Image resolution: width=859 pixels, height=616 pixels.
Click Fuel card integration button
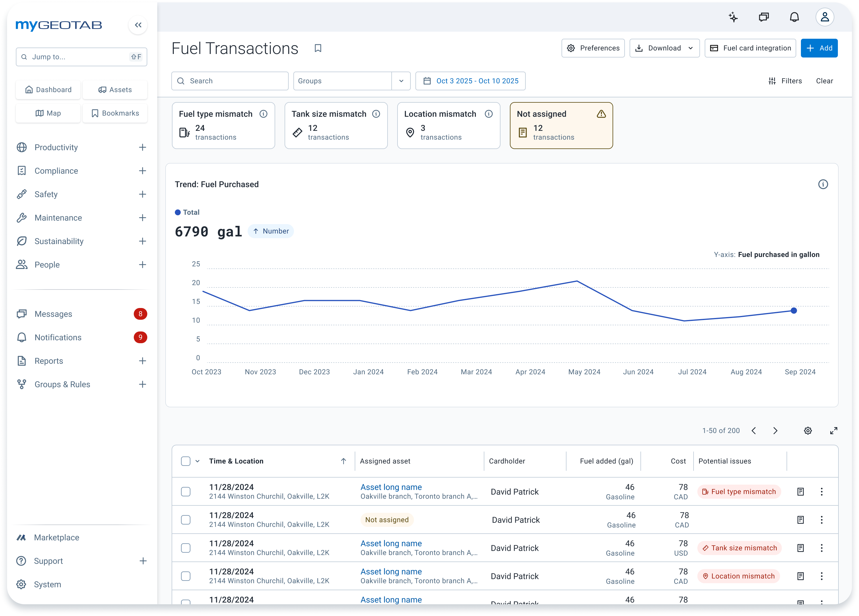tap(750, 48)
